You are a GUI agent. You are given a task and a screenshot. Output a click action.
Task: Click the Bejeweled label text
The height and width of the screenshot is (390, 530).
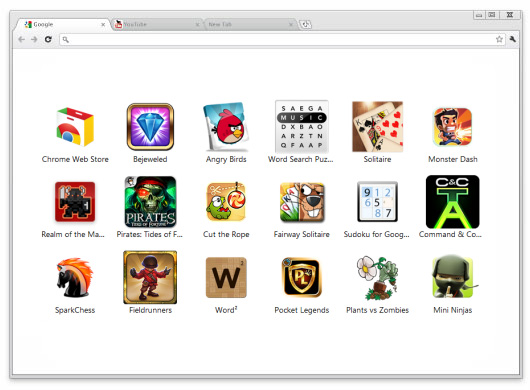tap(150, 159)
